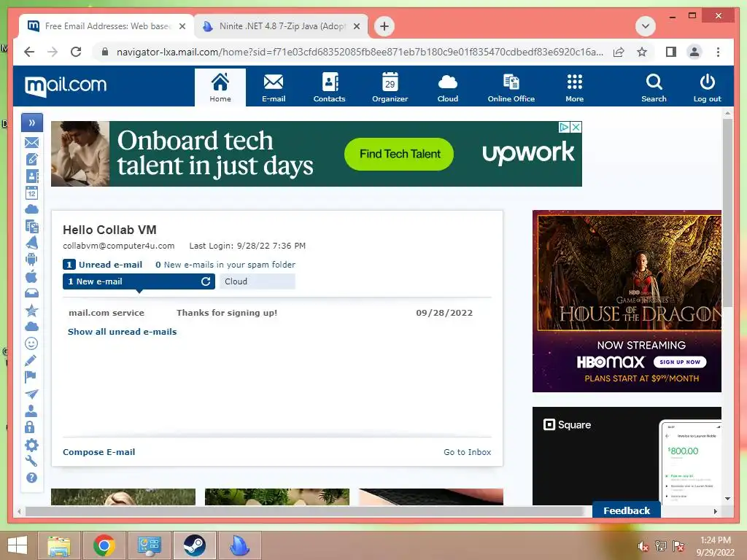Click megaphone icon in left sidebar

(32, 242)
